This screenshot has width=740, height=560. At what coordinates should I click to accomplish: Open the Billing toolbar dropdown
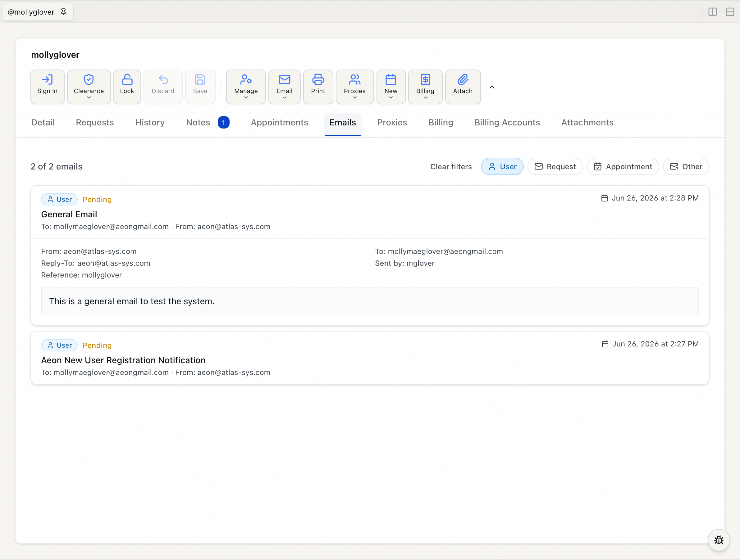pos(425,87)
